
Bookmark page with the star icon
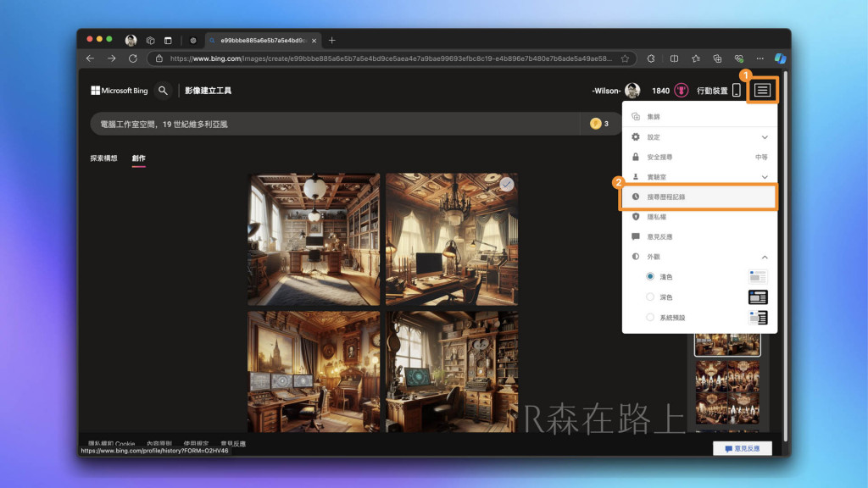(x=625, y=58)
